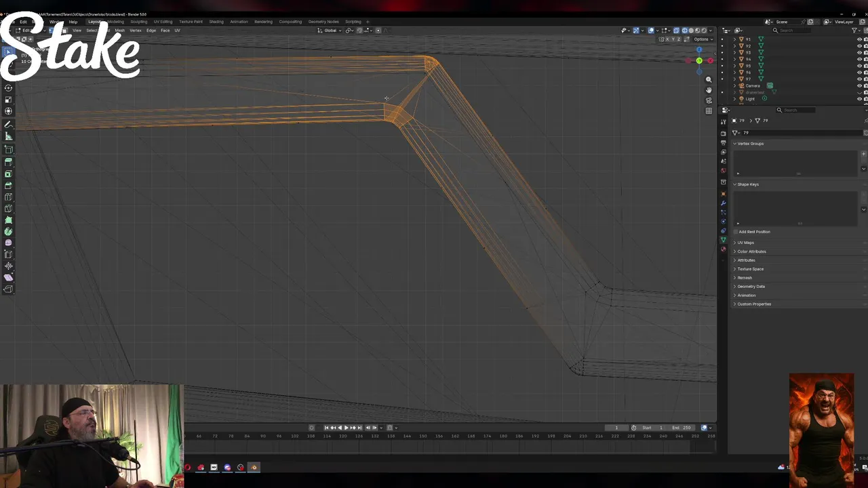Screen dimensions: 868x488
Task: Expand object 92 in outliner
Action: click(x=734, y=46)
